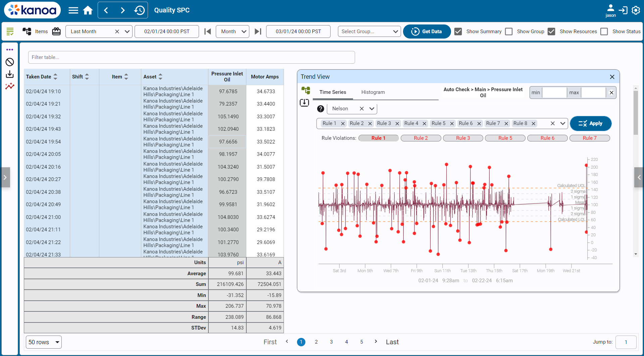Image resolution: width=644 pixels, height=356 pixels.
Task: Jump to previous period skip-back icon
Action: [x=208, y=32]
